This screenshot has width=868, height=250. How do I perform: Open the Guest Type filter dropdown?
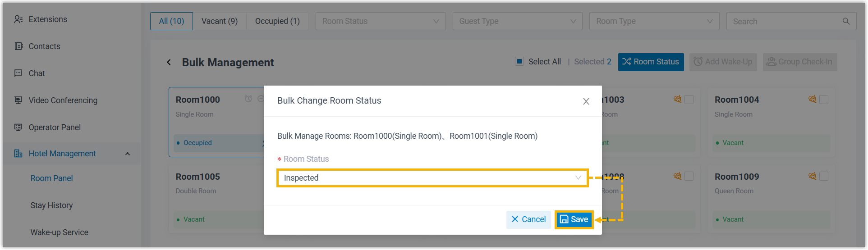517,21
